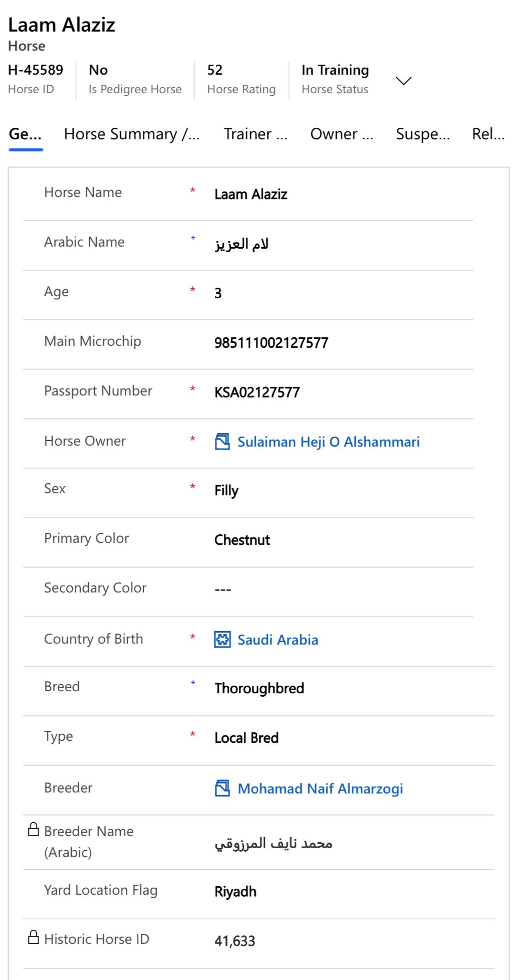
Task: Click the lock icon beside Breeder Name (Arabic)
Action: 33,830
